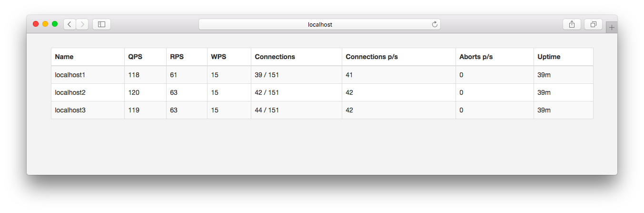Image resolution: width=644 pixels, height=213 pixels.
Task: Click the localhost3 row name
Action: [70, 110]
